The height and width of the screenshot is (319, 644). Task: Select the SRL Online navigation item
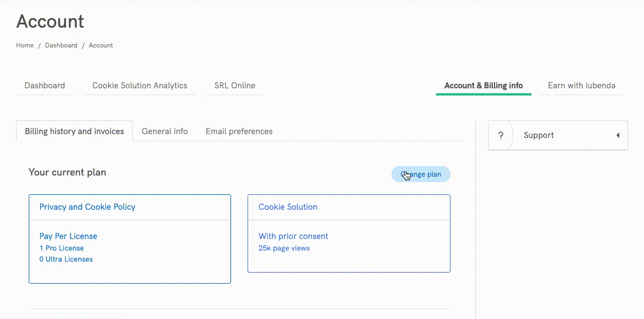tap(235, 86)
